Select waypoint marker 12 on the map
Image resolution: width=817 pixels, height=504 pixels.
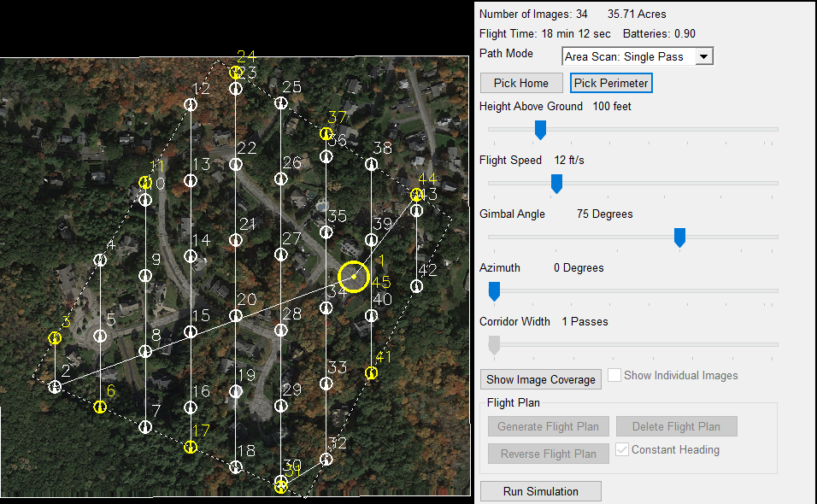(191, 104)
